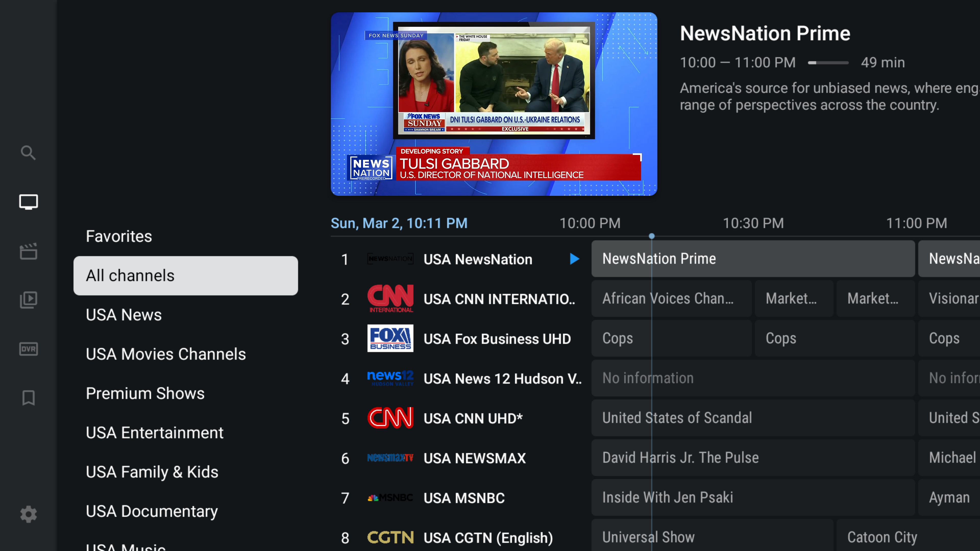
Task: Open the Michael program on Newsmax
Action: [x=949, y=457]
